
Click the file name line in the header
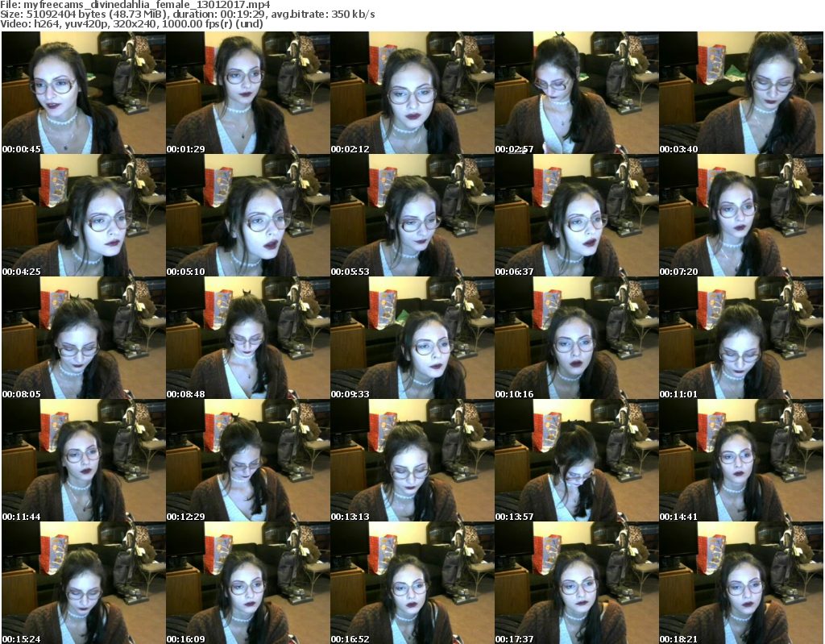[x=135, y=5]
